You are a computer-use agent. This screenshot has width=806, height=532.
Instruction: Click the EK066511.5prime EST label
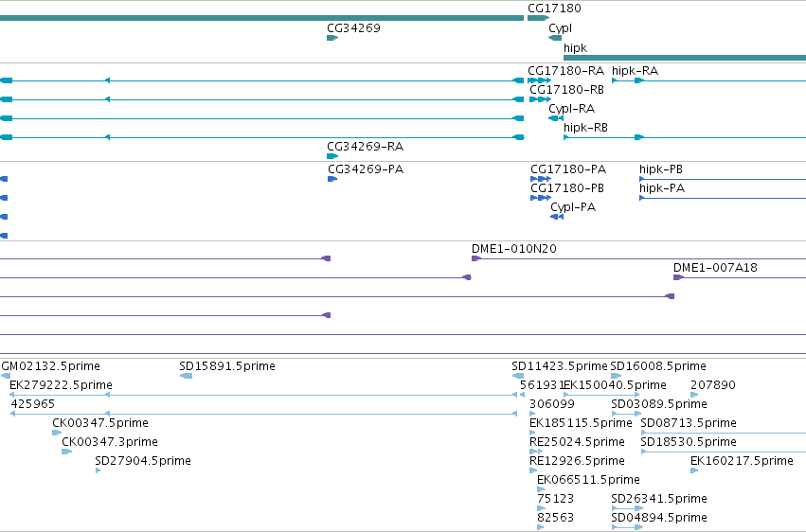pos(588,480)
